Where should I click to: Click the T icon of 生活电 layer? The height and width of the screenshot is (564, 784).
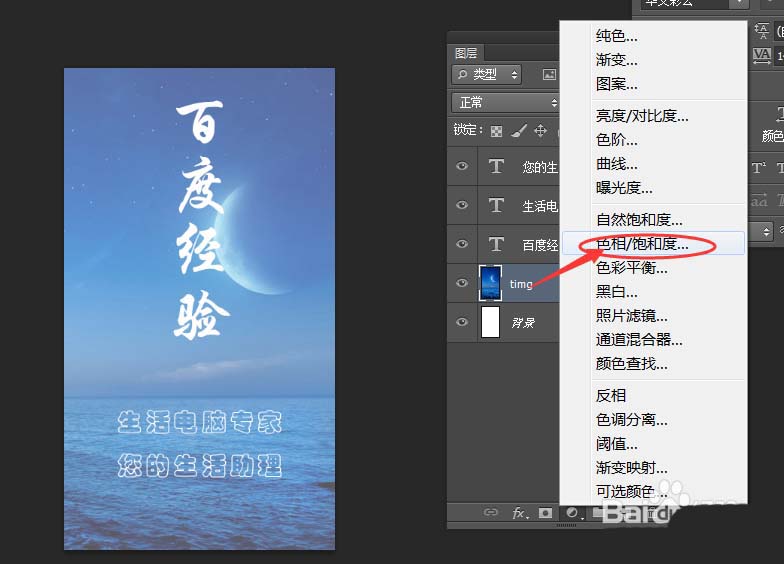point(496,205)
